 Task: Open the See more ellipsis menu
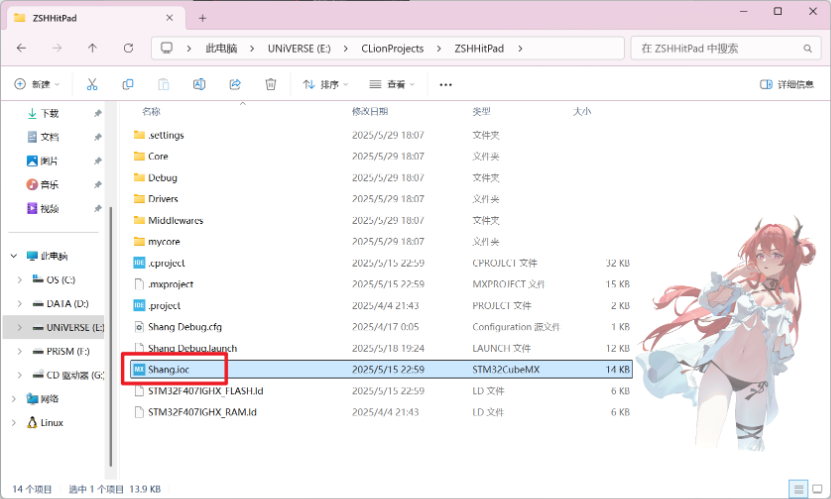point(446,85)
